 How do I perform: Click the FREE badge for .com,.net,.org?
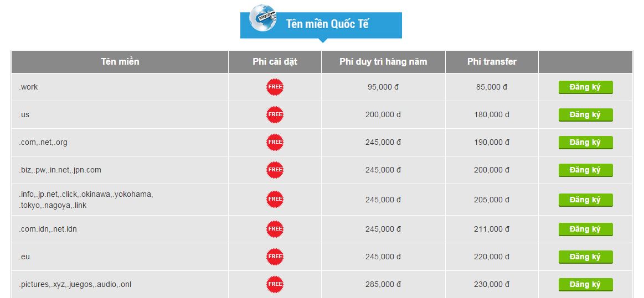tap(275, 142)
